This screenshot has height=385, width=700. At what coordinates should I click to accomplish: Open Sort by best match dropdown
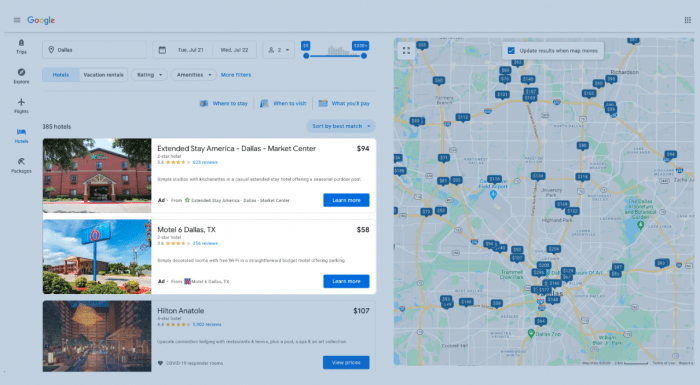click(x=341, y=126)
